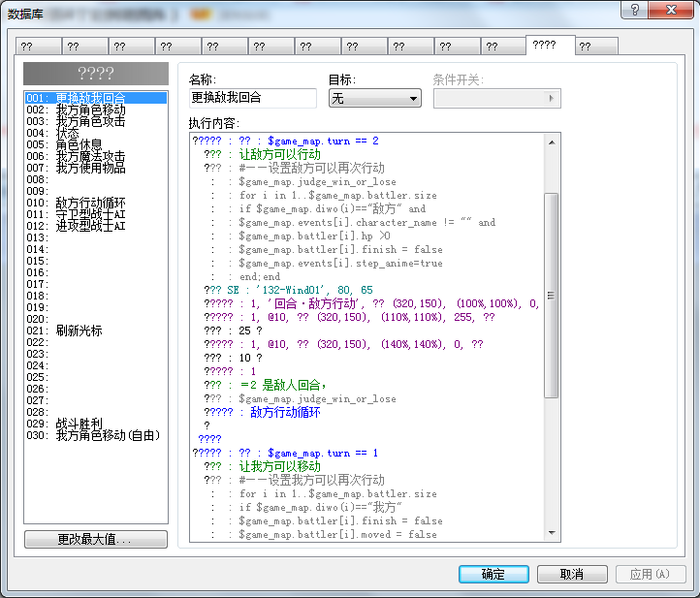Select list item 004: 状态
Screen dimensions: 700x598
(x=96, y=133)
